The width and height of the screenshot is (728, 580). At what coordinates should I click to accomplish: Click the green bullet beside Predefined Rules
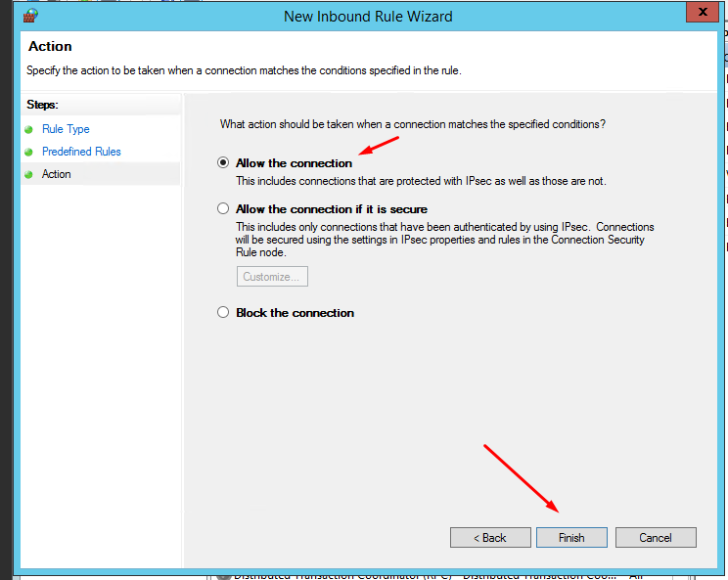(x=29, y=153)
